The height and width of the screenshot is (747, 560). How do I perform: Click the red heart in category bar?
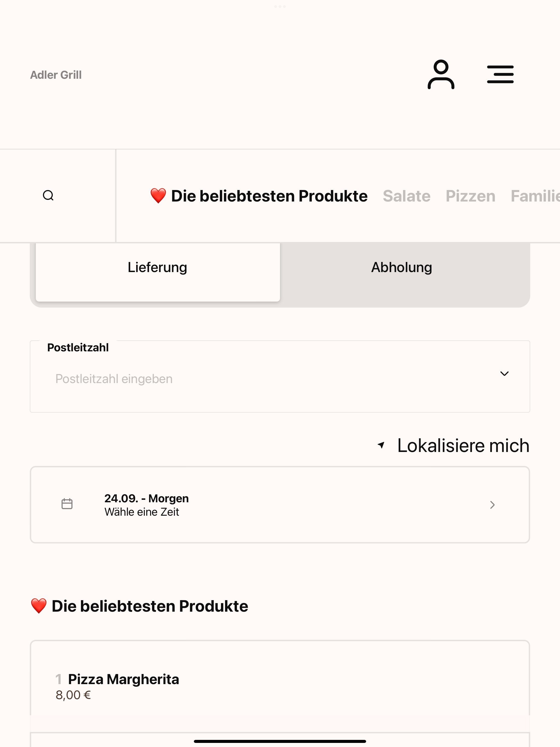158,196
